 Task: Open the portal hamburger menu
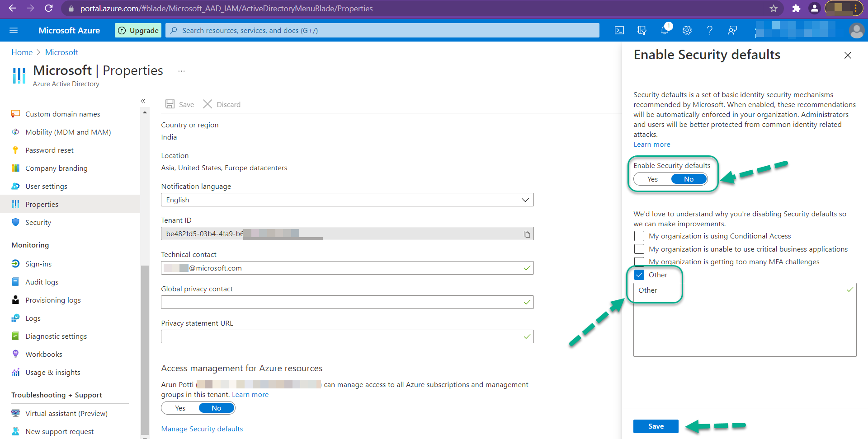(14, 30)
